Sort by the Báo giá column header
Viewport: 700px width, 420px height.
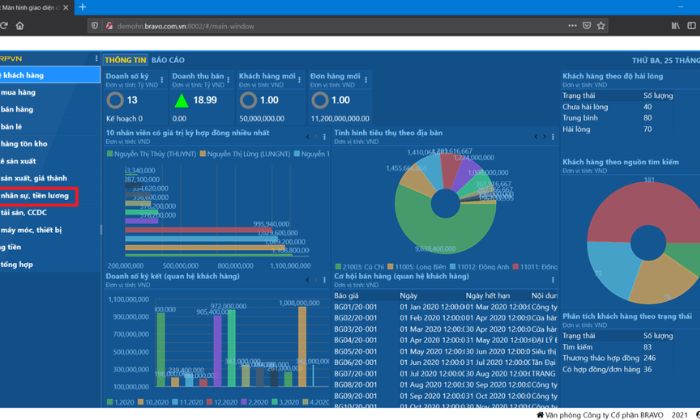click(346, 295)
